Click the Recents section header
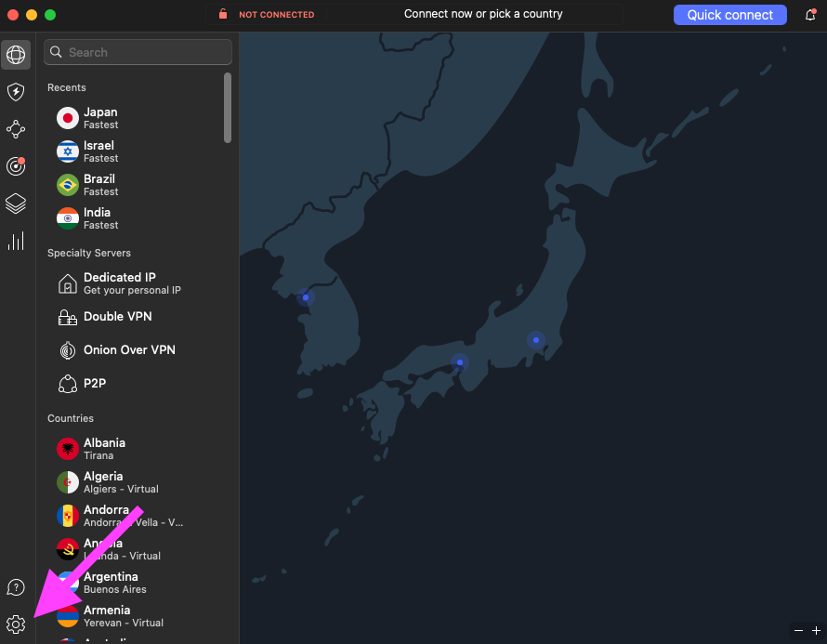The height and width of the screenshot is (644, 827). tap(67, 87)
